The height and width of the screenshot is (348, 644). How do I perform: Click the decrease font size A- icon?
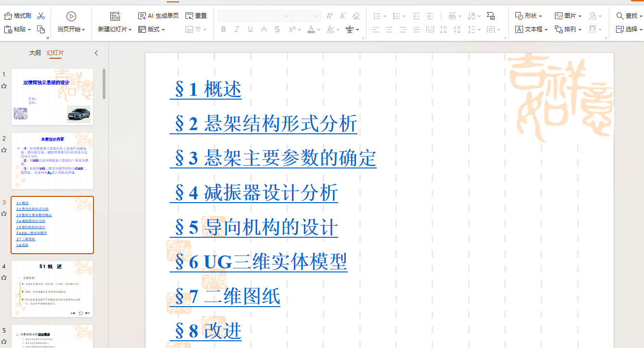pyautogui.click(x=343, y=16)
